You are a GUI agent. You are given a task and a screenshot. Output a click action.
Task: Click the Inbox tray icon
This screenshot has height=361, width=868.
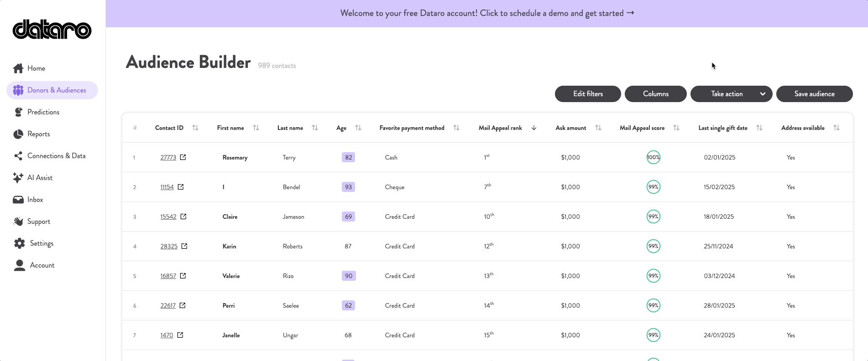click(x=18, y=200)
